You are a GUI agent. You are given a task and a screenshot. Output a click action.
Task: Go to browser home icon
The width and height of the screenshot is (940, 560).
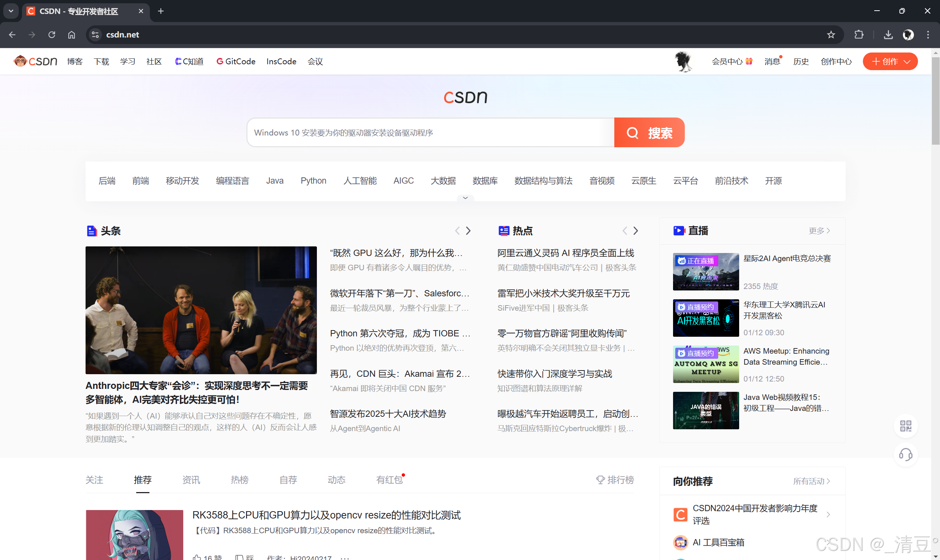pyautogui.click(x=71, y=35)
